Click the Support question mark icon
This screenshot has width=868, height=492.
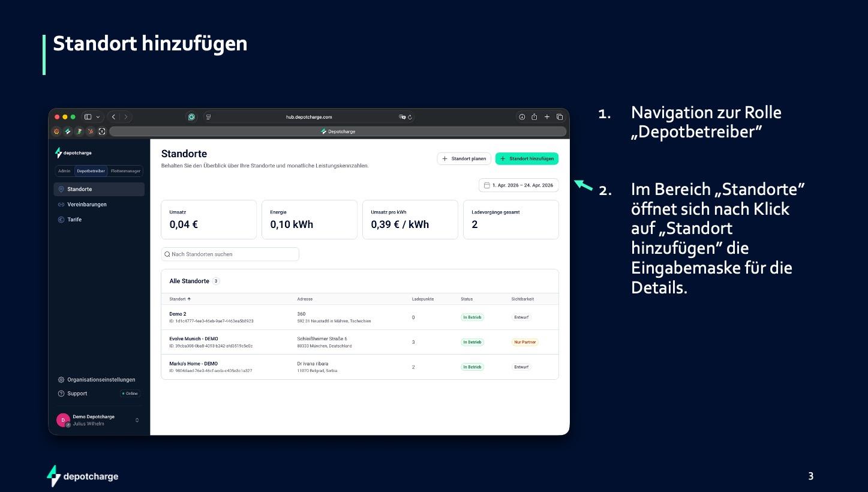coord(61,394)
